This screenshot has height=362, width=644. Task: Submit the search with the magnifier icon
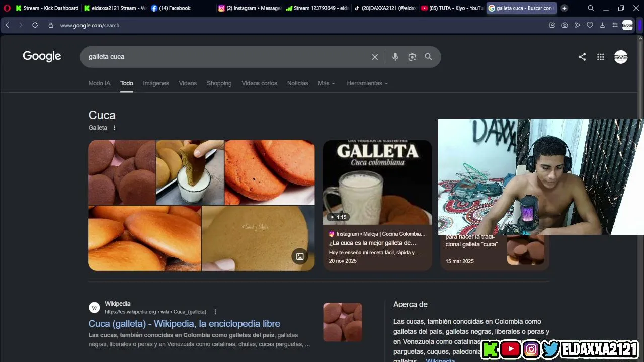pos(428,57)
